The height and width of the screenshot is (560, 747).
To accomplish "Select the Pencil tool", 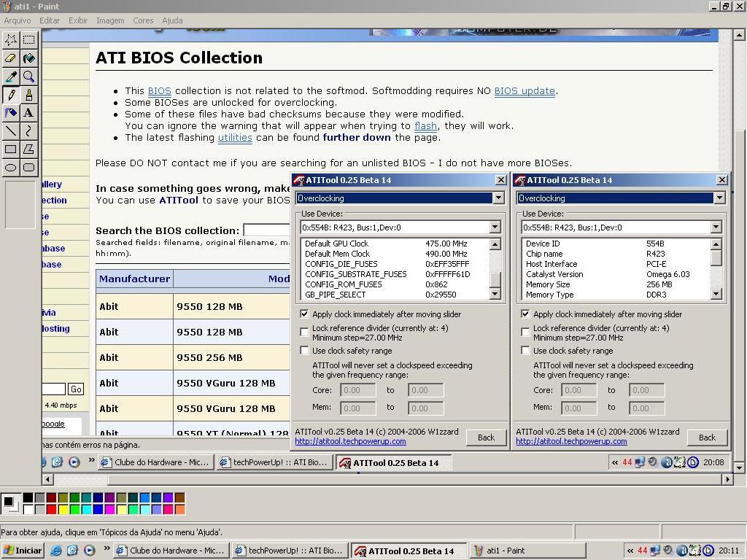I will coord(10,95).
